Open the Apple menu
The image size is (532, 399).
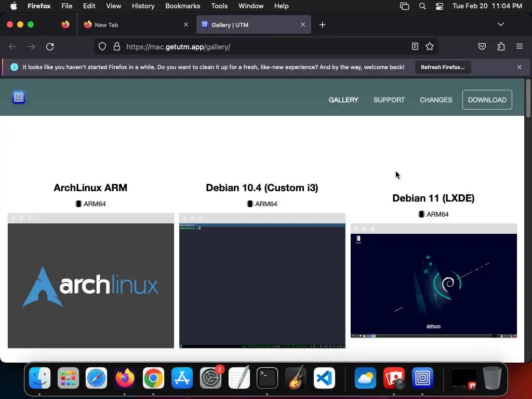pos(14,6)
